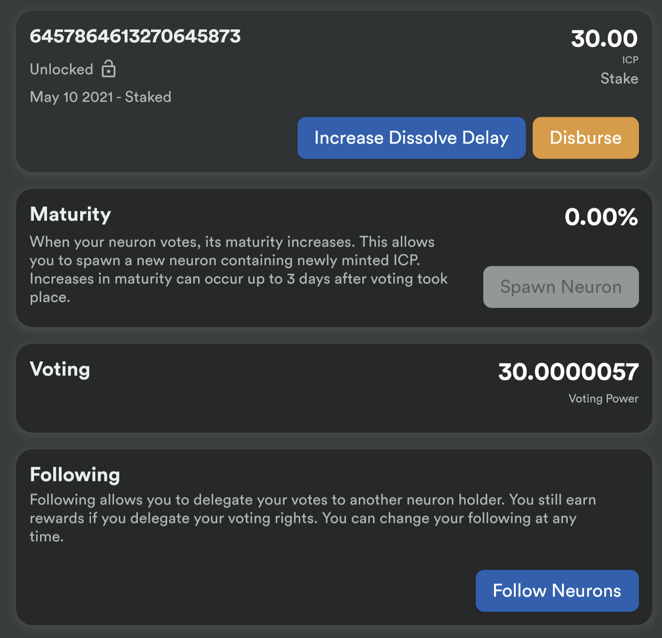Screen dimensions: 662x638
Task: Click the Stake label under ICP
Action: pos(619,79)
